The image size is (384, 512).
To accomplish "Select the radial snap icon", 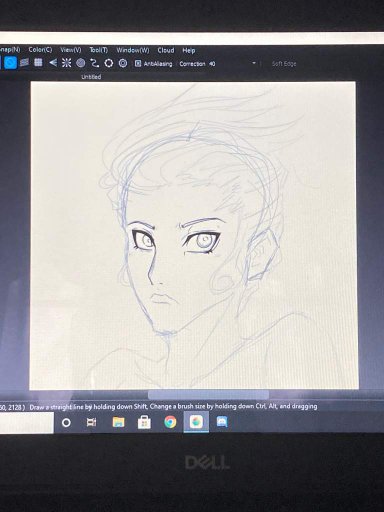I will 67,63.
